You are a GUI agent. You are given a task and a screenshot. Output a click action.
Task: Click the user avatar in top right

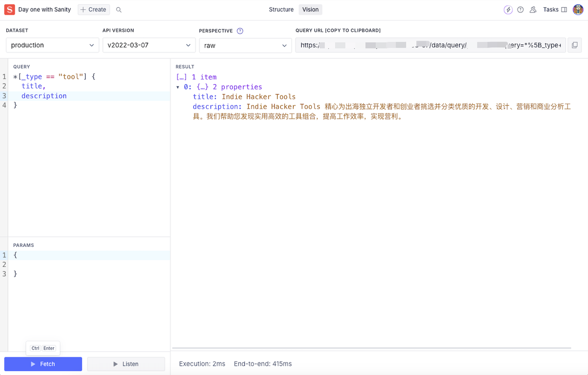(x=578, y=9)
